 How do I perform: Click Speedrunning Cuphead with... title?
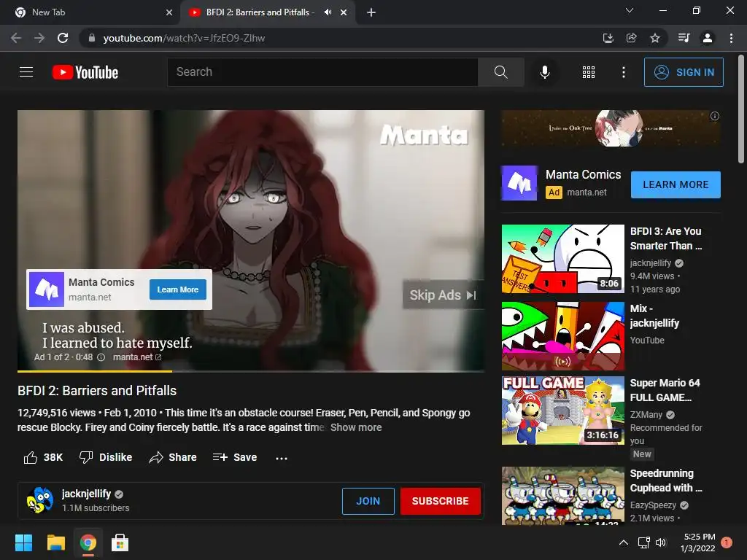665,481
